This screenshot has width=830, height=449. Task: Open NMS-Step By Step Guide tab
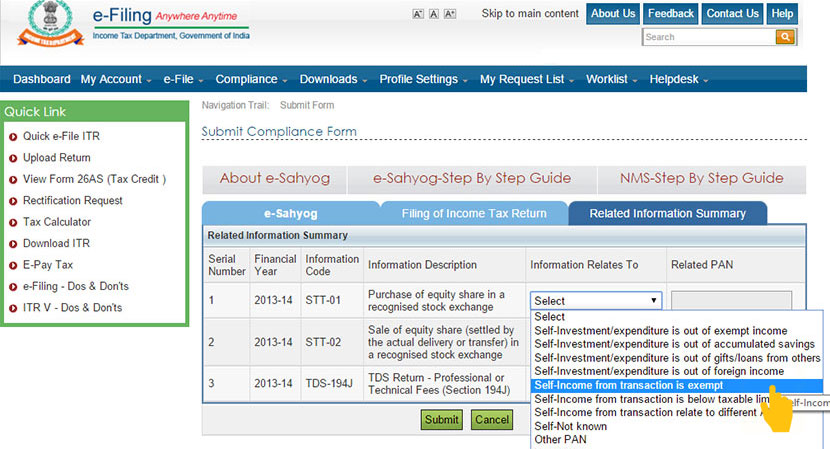pos(701,179)
